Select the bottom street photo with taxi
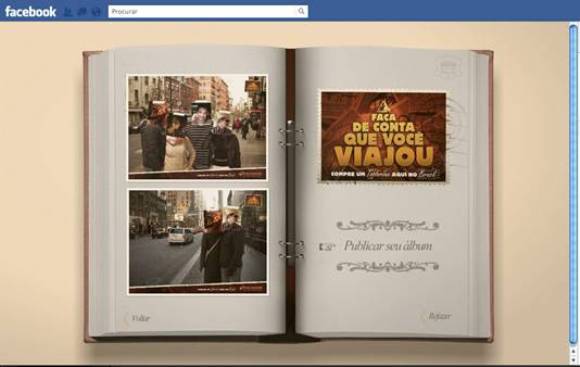This screenshot has width=580, height=367. click(x=198, y=242)
